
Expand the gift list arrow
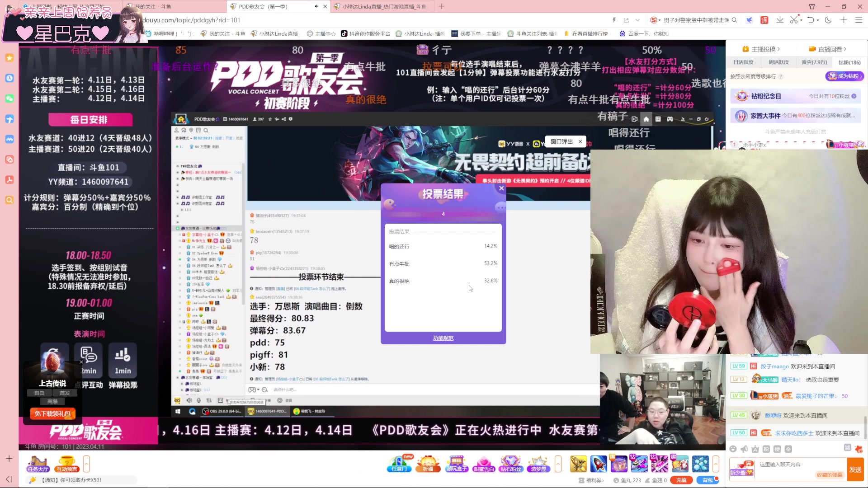pyautogui.click(x=716, y=464)
